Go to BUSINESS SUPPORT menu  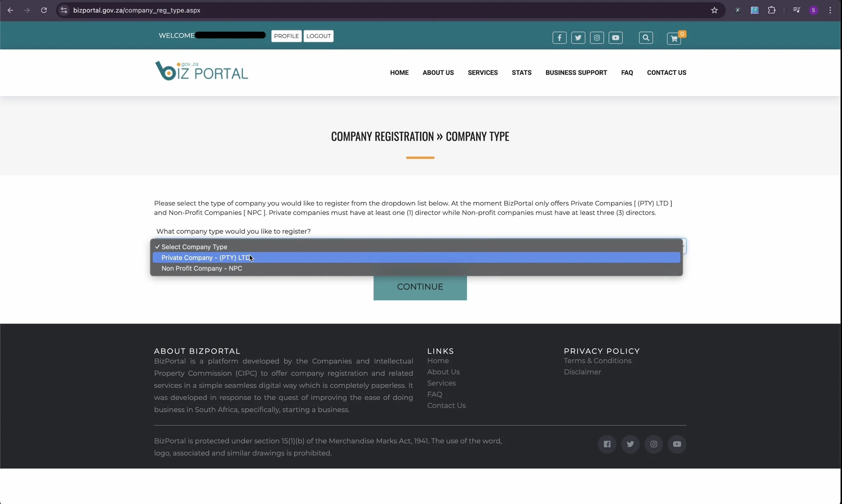coord(576,73)
